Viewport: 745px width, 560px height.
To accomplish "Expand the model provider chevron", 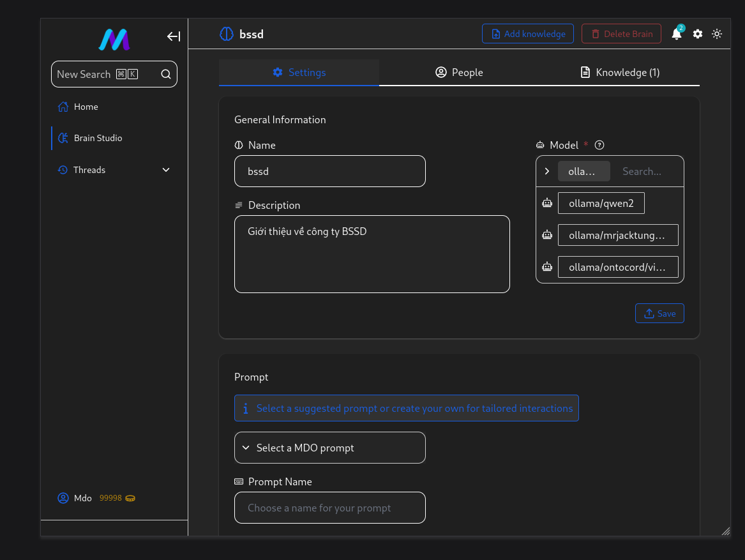I will point(547,171).
